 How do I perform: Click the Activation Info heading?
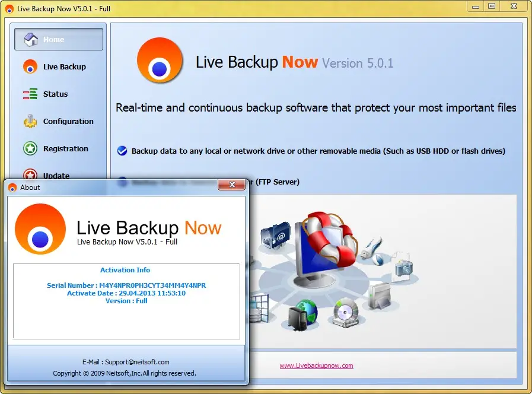[x=125, y=270]
